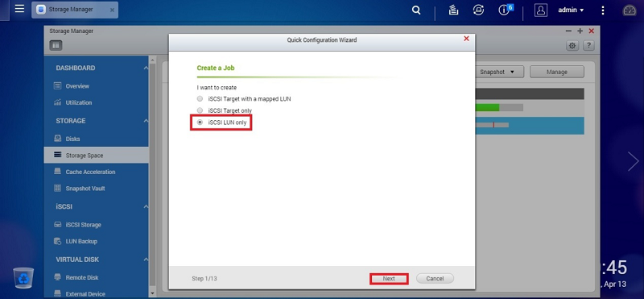Open the event notifications info icon
This screenshot has height=299, width=644.
(x=505, y=10)
